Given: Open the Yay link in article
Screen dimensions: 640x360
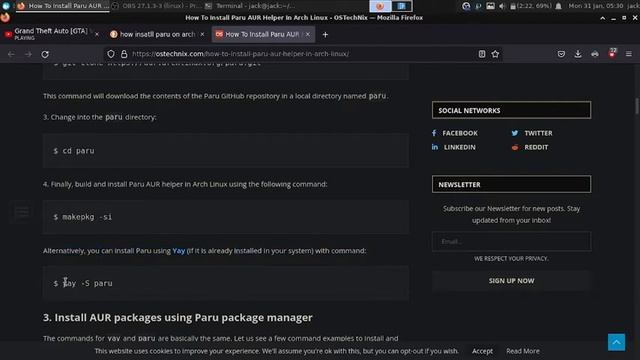Looking at the screenshot, I should pyautogui.click(x=178, y=251).
